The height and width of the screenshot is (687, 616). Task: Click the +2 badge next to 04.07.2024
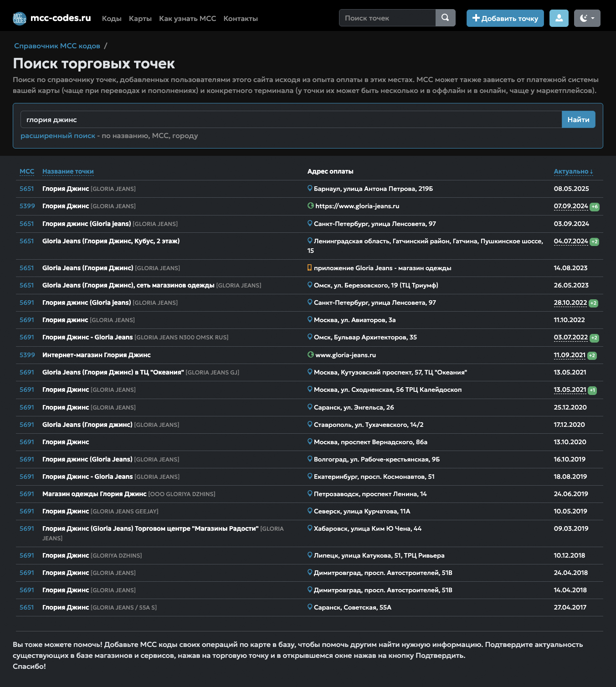595,241
